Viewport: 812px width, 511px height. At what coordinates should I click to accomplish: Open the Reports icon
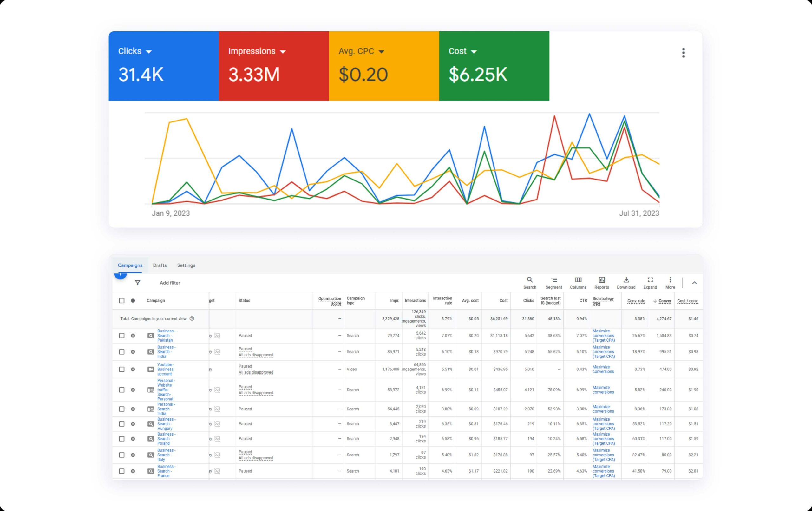pyautogui.click(x=602, y=280)
